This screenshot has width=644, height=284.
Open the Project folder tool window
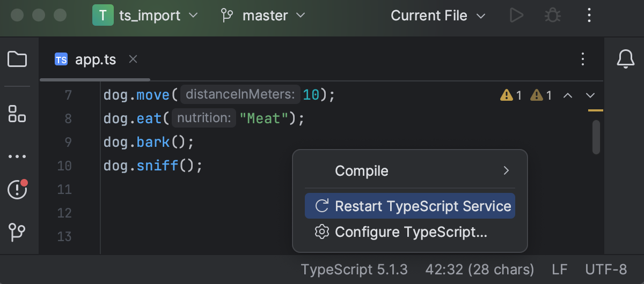17,59
